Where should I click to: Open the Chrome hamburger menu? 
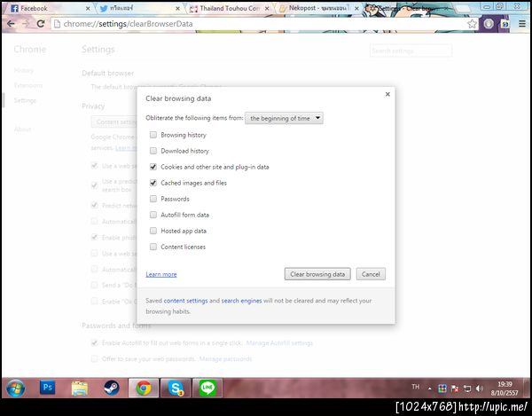click(522, 24)
